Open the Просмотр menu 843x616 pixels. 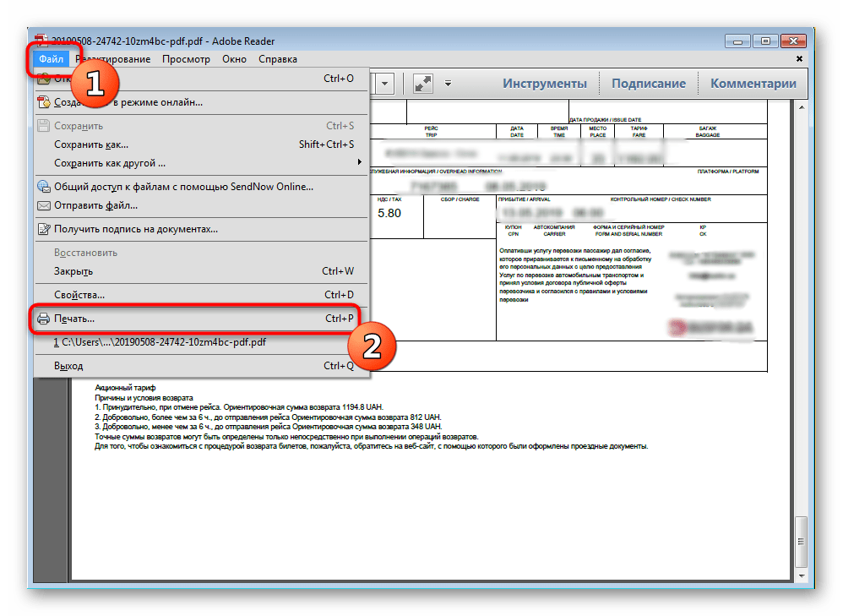(187, 59)
